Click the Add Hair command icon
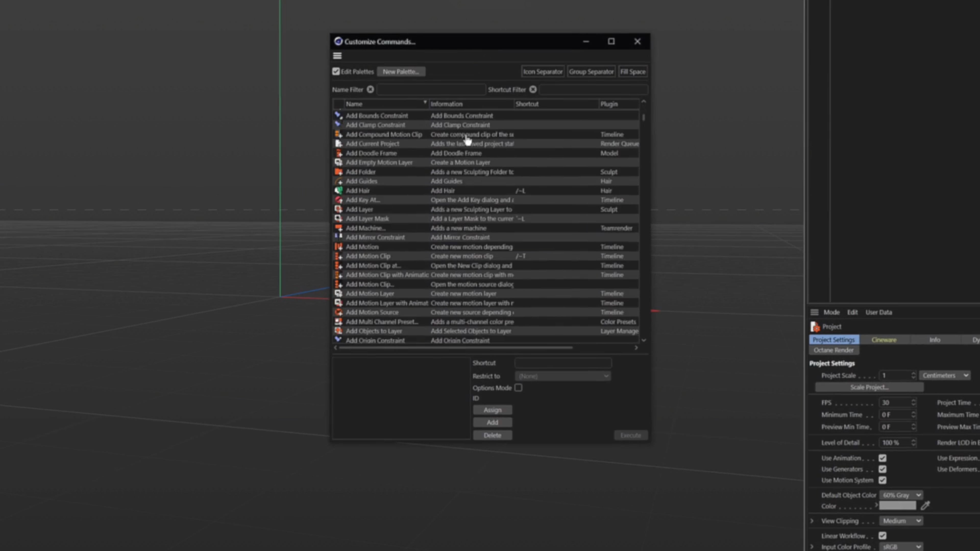Screen dimensions: 980x551 [338, 191]
